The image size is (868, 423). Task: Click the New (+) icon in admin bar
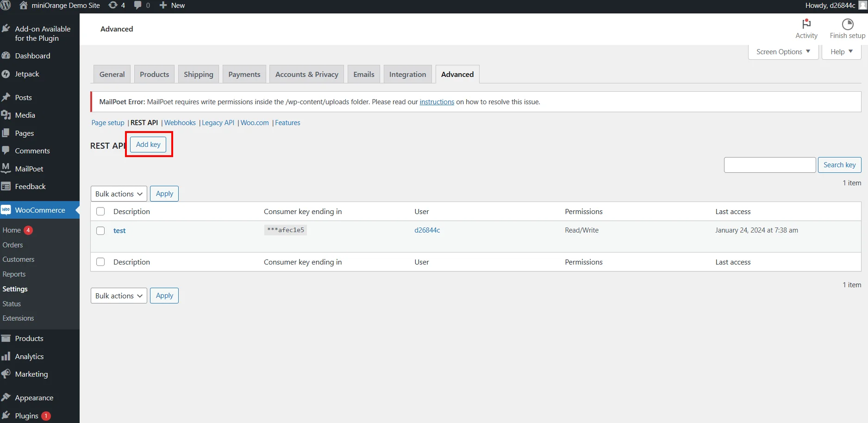(162, 5)
